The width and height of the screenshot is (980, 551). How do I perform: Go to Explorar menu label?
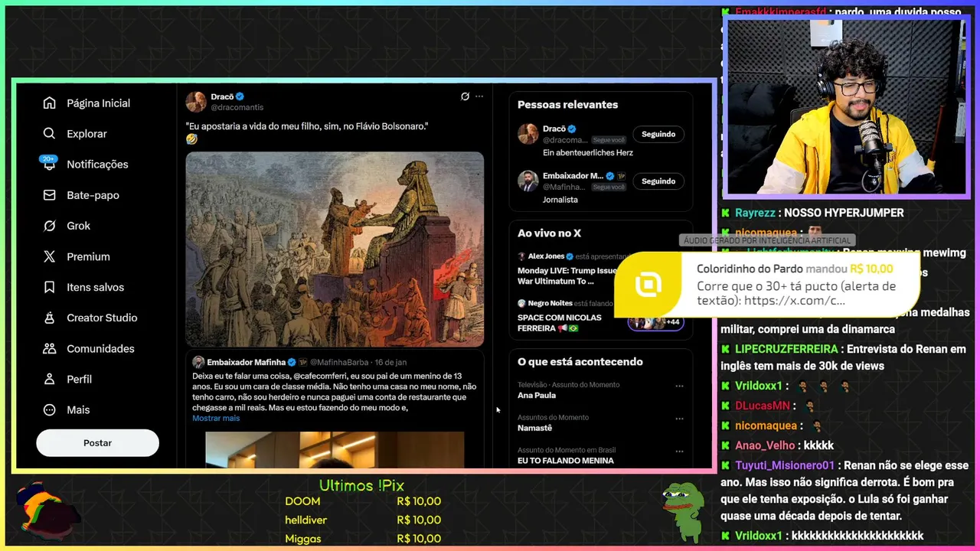pos(87,134)
